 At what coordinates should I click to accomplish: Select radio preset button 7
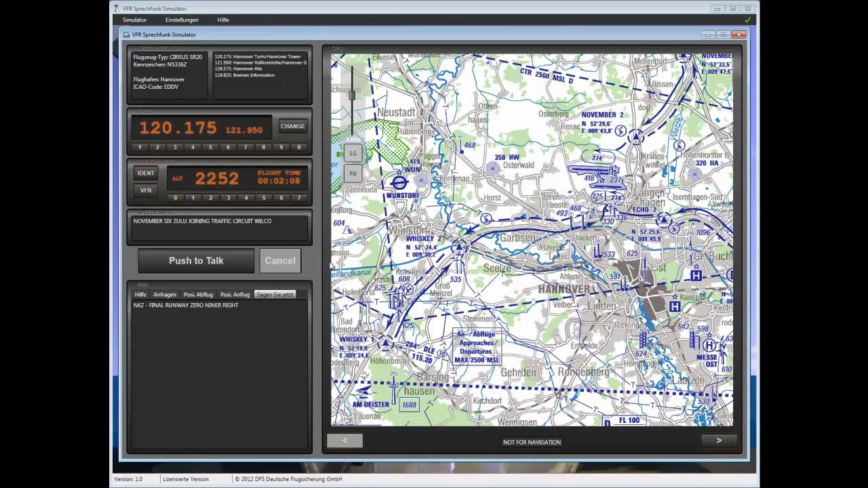point(245,147)
